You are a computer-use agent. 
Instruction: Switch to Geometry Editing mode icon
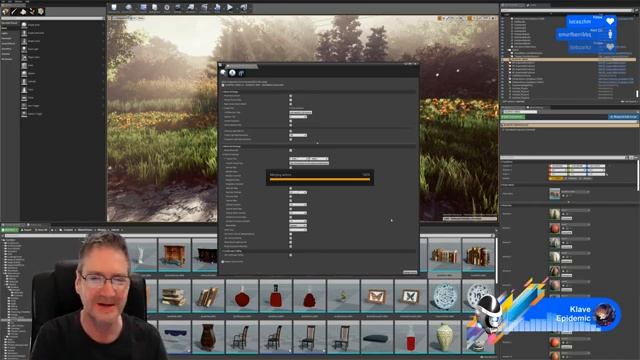pyautogui.click(x=41, y=11)
